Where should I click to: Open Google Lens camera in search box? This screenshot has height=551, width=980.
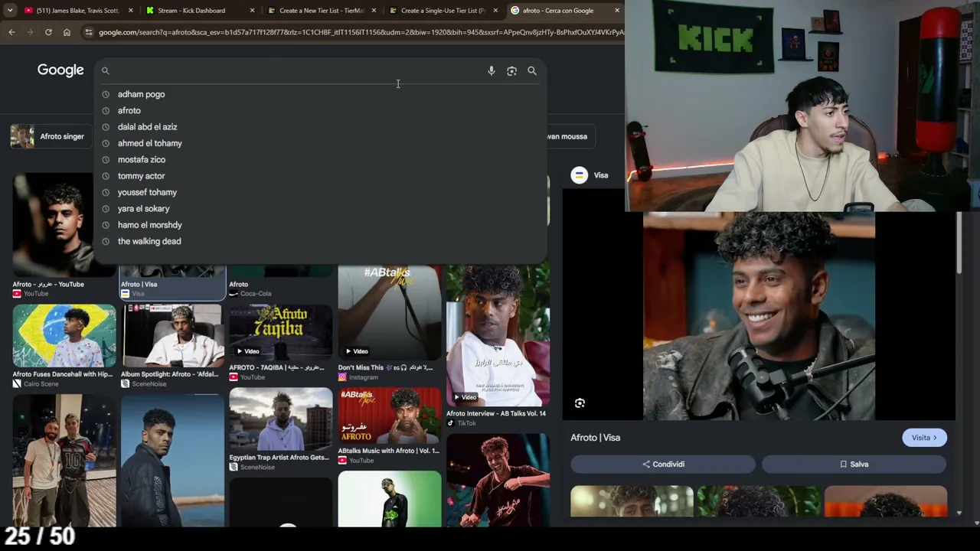pos(511,70)
